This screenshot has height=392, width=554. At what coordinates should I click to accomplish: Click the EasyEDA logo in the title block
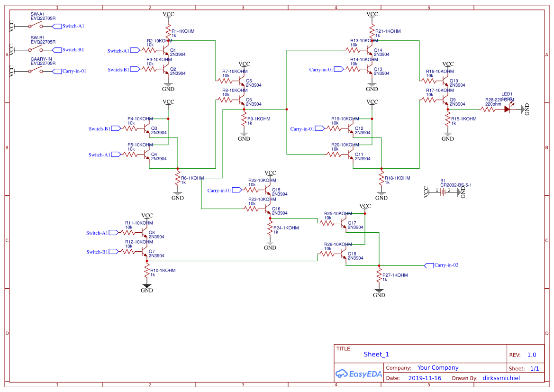point(359,374)
